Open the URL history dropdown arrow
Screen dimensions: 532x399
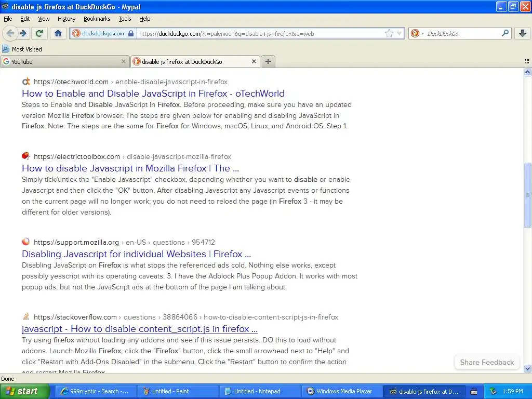400,33
